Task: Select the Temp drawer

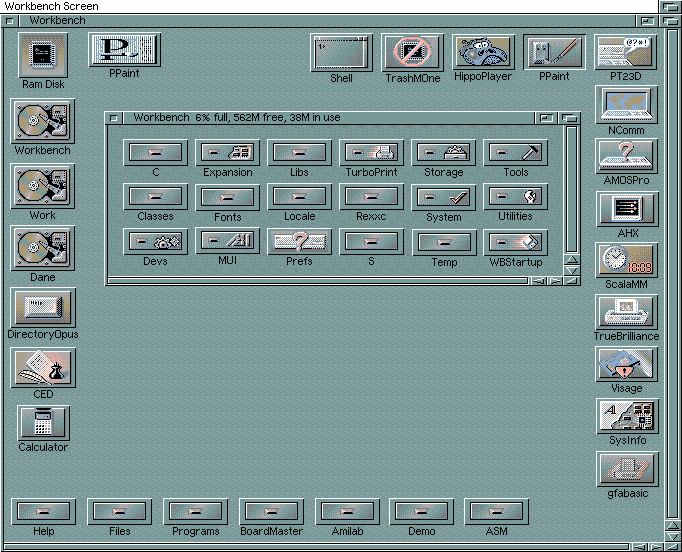Action: pos(444,242)
